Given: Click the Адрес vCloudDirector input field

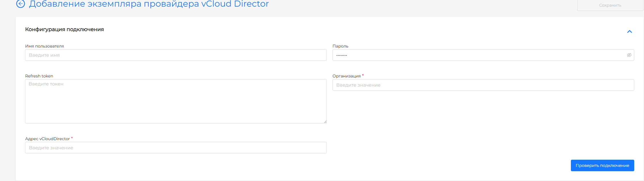Looking at the screenshot, I should tap(176, 148).
